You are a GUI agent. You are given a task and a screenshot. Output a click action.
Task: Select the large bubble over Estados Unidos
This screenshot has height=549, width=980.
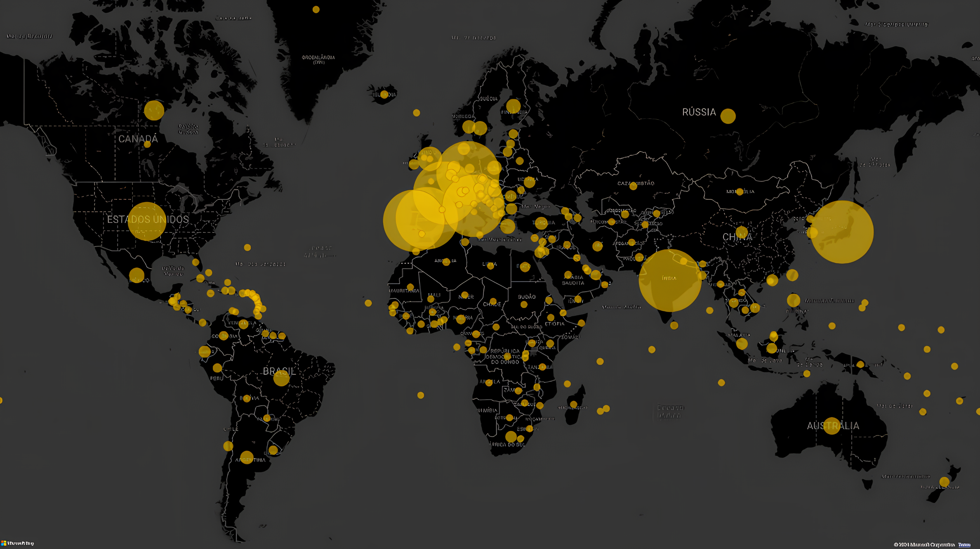coord(147,221)
